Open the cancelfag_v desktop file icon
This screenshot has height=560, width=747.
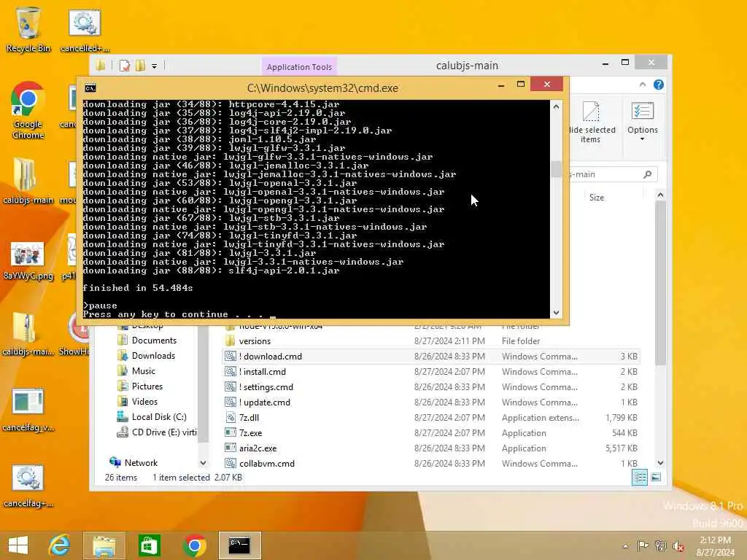(x=28, y=411)
